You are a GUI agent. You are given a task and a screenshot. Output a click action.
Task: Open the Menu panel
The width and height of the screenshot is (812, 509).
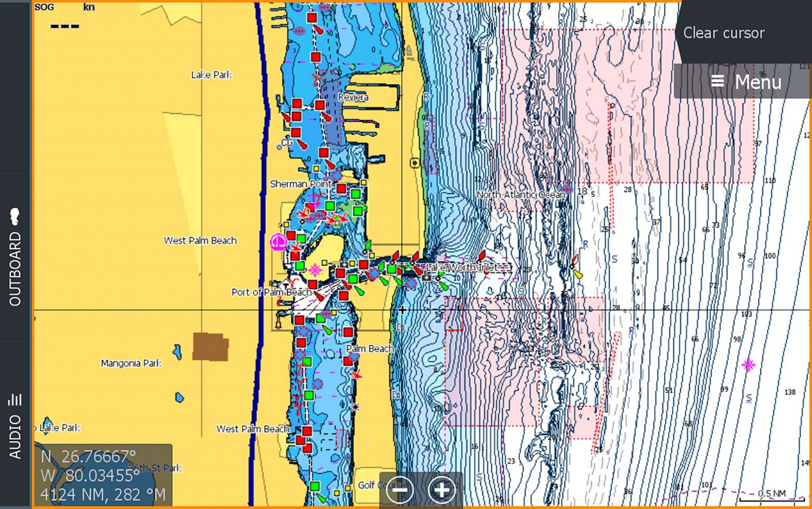pos(746,82)
